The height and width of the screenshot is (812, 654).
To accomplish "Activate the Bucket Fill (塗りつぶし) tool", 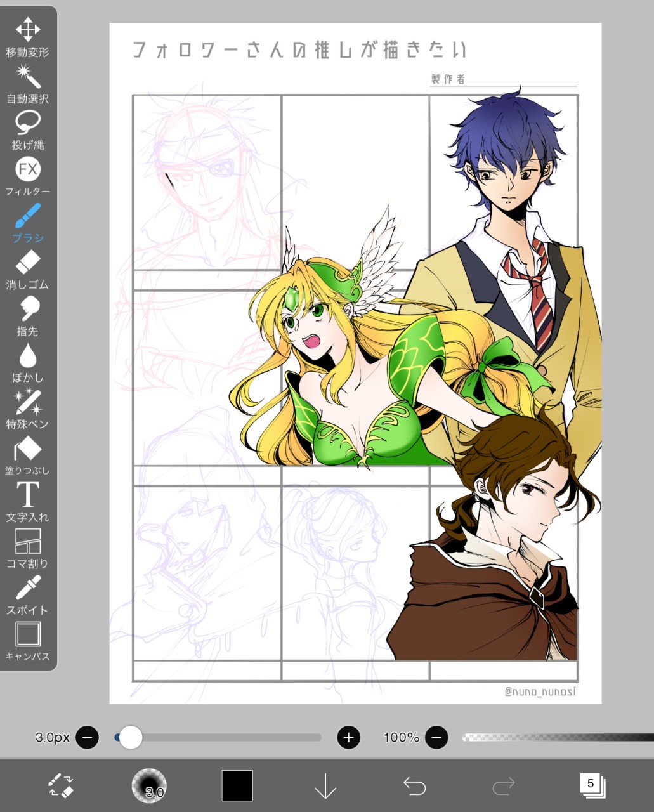I will 28,455.
